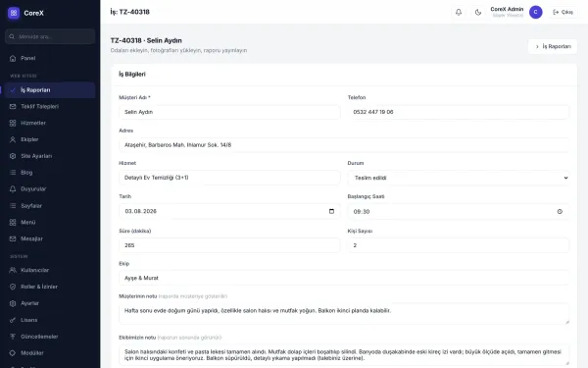
Task: Navigate to Roller & İzinler
Action: point(50,287)
